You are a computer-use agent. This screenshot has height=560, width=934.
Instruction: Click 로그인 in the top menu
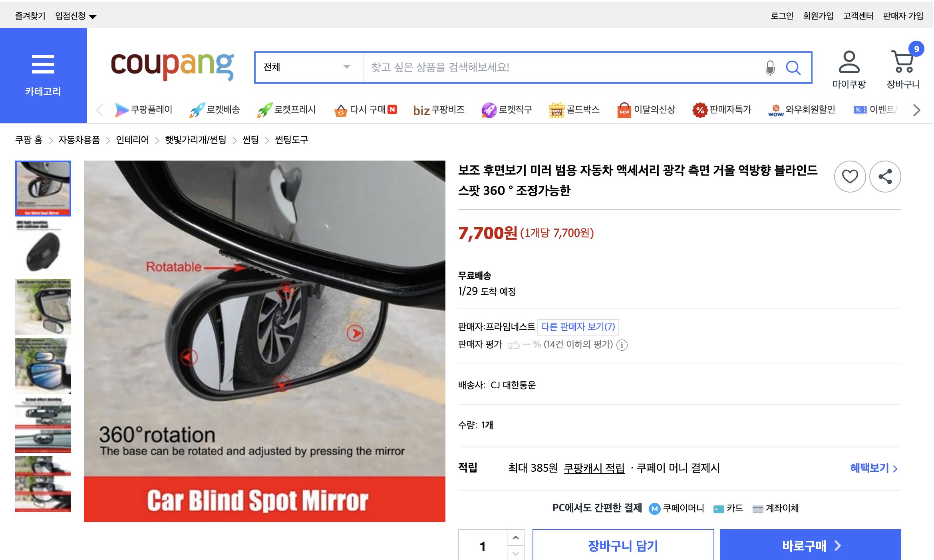click(782, 15)
